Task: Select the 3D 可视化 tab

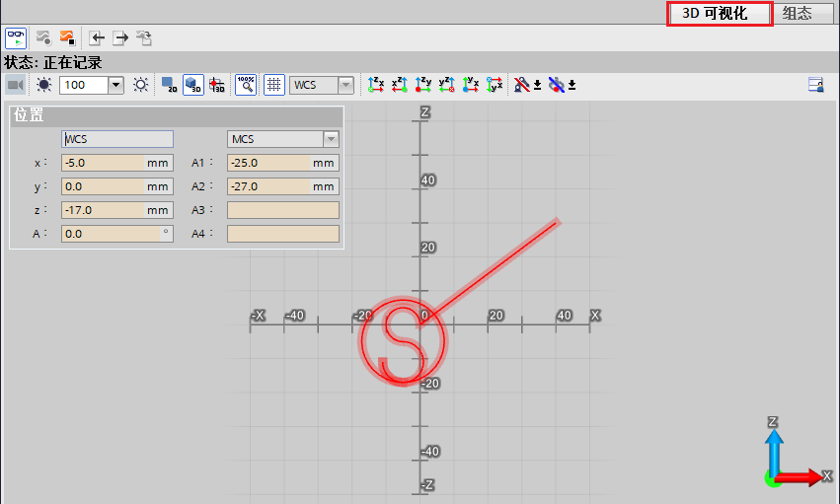Action: (717, 13)
